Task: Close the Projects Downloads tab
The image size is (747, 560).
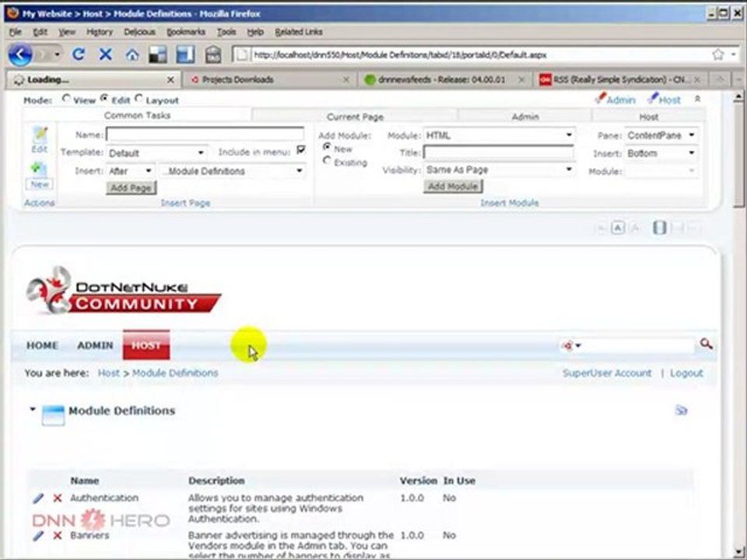Action: [x=346, y=80]
